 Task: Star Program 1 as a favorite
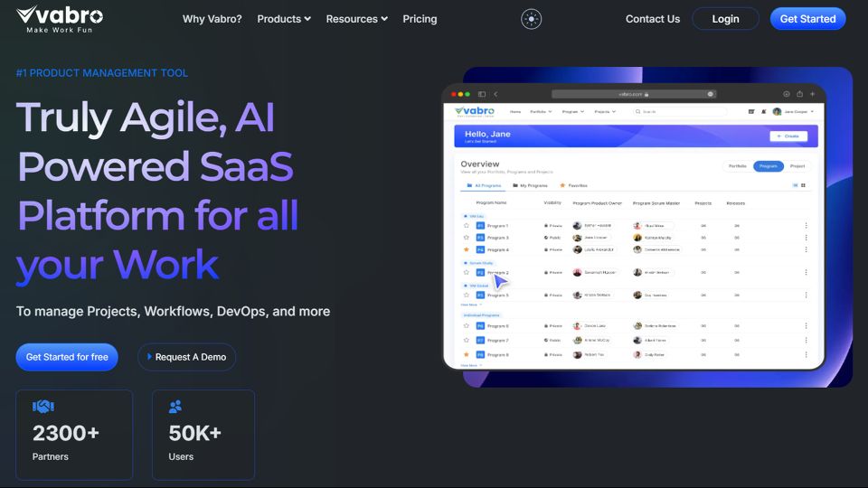[467, 226]
